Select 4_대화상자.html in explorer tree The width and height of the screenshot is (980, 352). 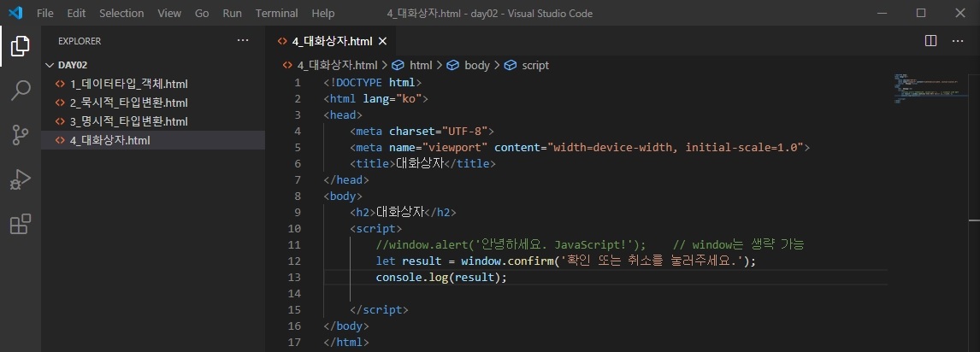[153, 140]
